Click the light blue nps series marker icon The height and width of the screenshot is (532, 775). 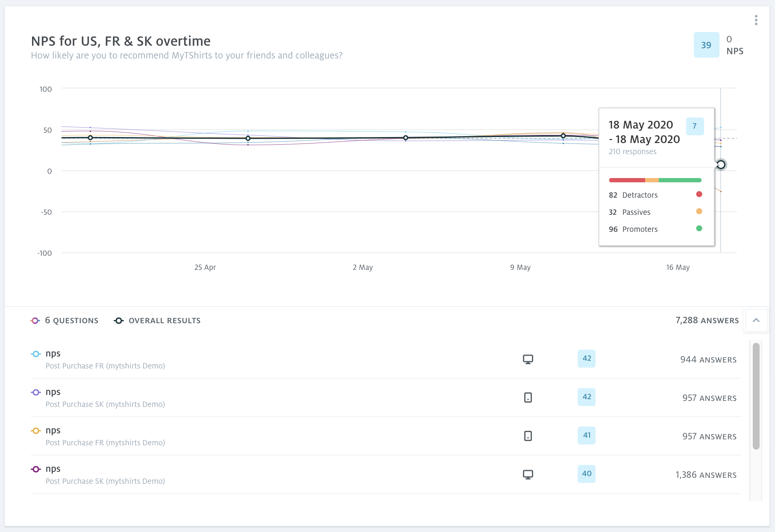click(x=36, y=354)
